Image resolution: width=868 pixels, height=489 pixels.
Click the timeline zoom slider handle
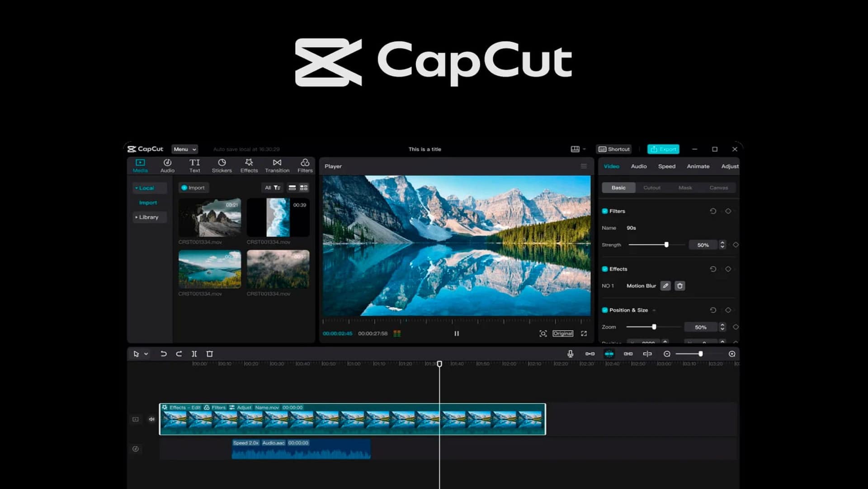click(700, 354)
